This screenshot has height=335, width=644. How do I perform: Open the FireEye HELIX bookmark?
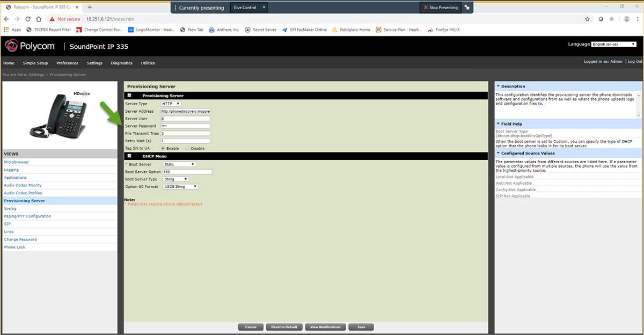tap(446, 30)
